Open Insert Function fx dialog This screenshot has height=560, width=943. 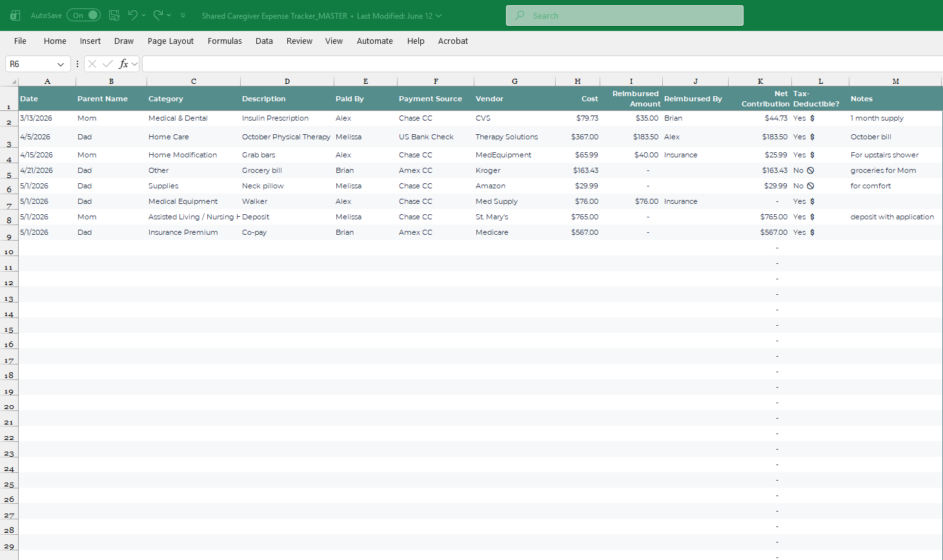click(123, 64)
